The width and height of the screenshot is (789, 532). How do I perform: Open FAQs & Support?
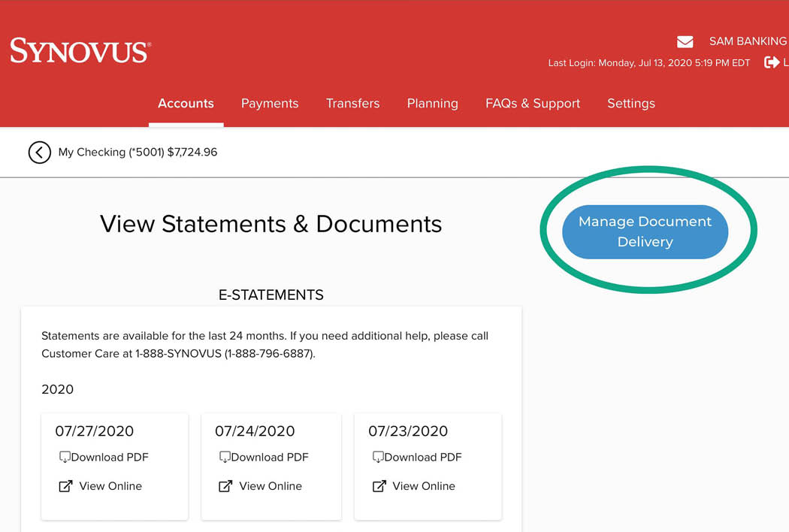pyautogui.click(x=533, y=104)
